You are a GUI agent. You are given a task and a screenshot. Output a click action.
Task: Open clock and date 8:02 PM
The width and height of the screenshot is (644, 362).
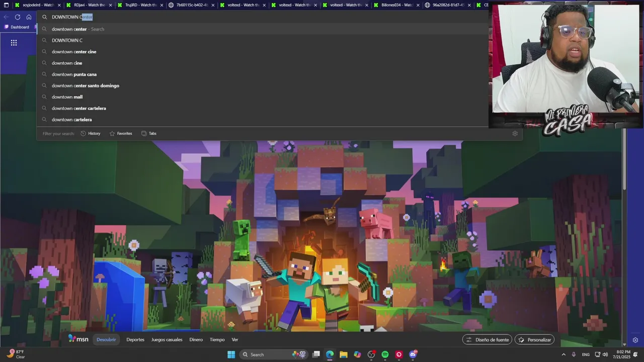click(x=623, y=354)
